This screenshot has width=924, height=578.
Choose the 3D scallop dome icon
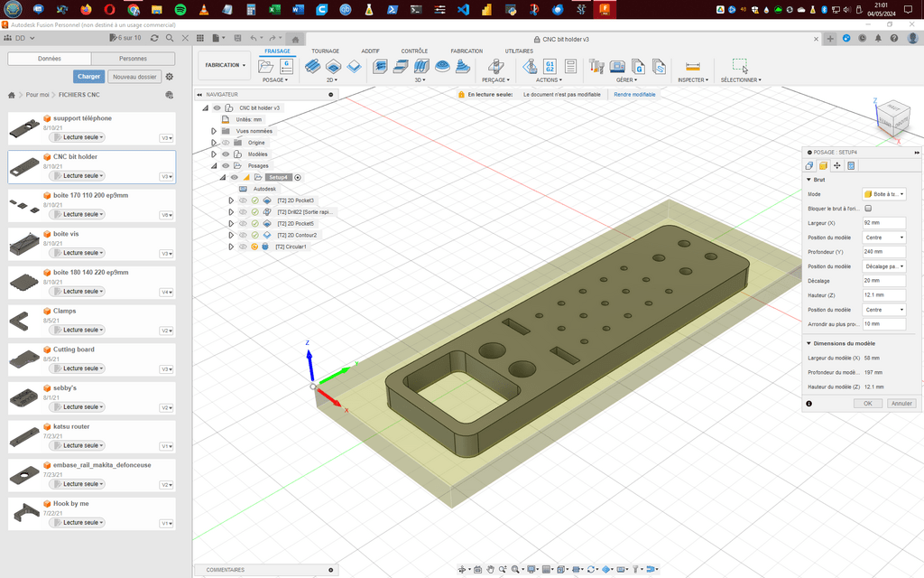pos(442,67)
